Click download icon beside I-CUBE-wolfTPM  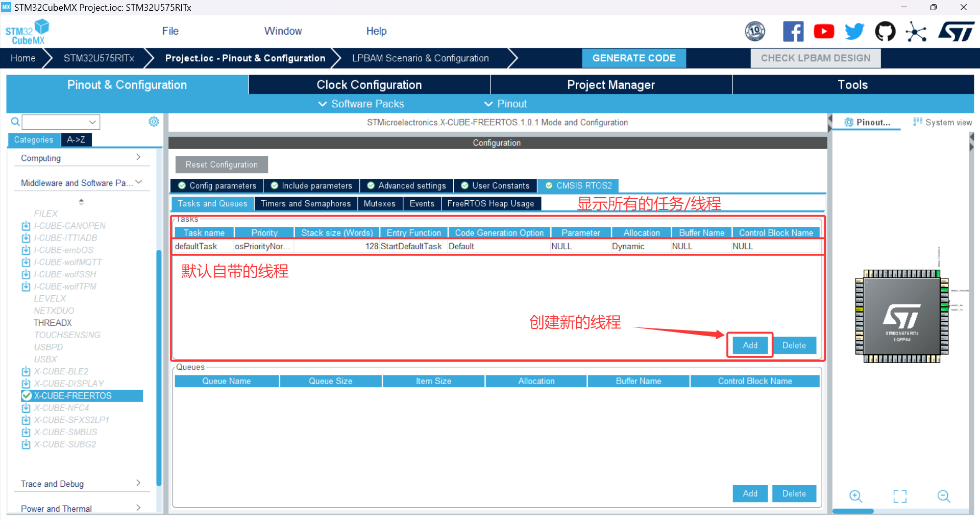[x=26, y=287]
